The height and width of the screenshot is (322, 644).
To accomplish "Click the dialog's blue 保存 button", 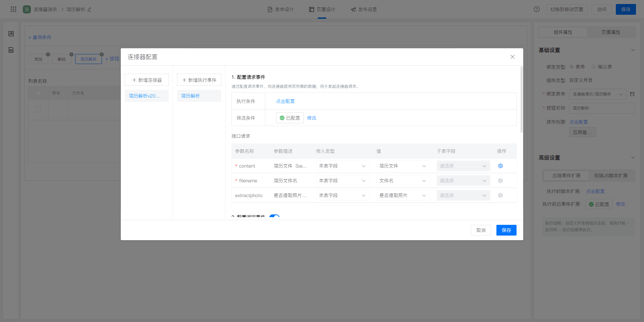I will 506,230.
